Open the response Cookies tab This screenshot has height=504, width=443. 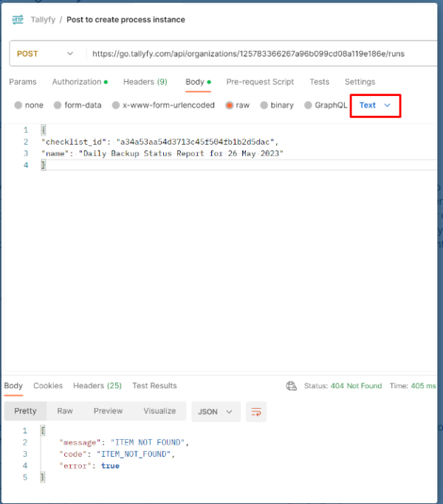tap(48, 386)
